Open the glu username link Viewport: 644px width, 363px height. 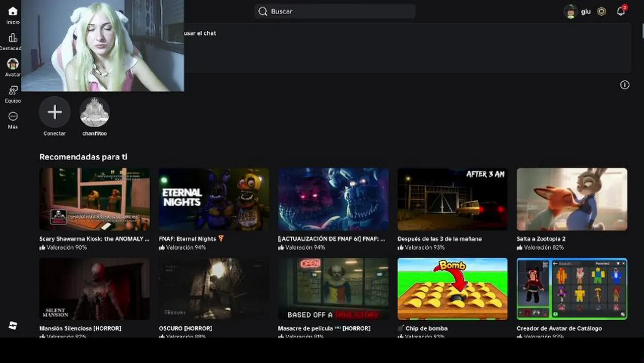click(x=586, y=12)
